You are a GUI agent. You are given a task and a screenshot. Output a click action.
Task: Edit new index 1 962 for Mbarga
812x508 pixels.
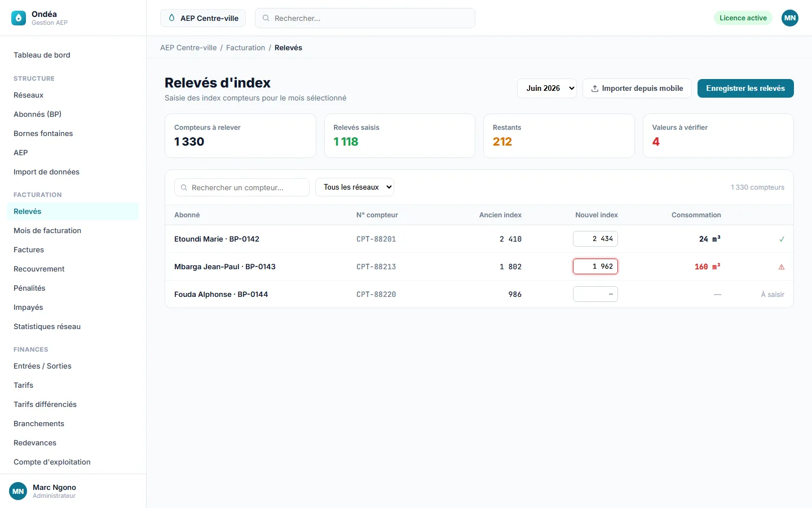[x=595, y=266]
